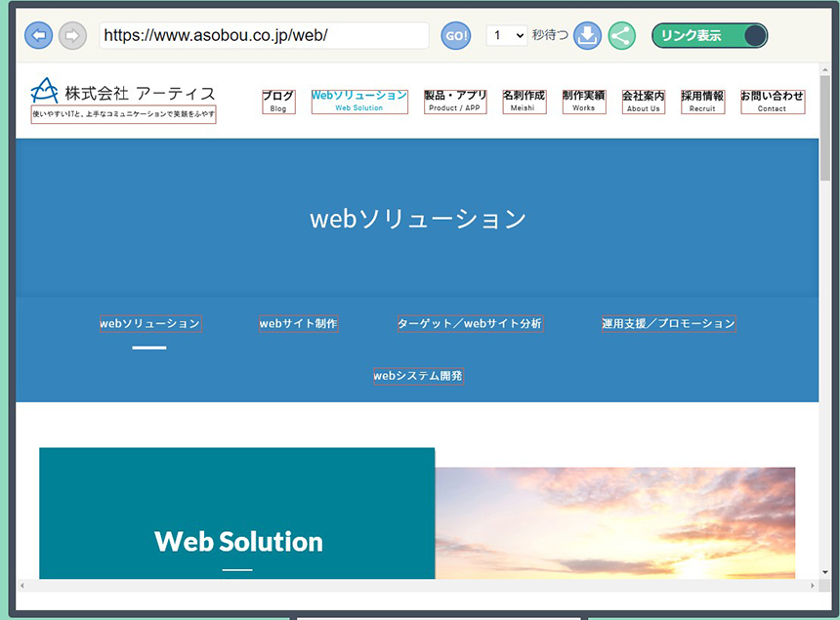Select the webソリューション sub-navigation link
The width and height of the screenshot is (840, 620).
coord(150,323)
